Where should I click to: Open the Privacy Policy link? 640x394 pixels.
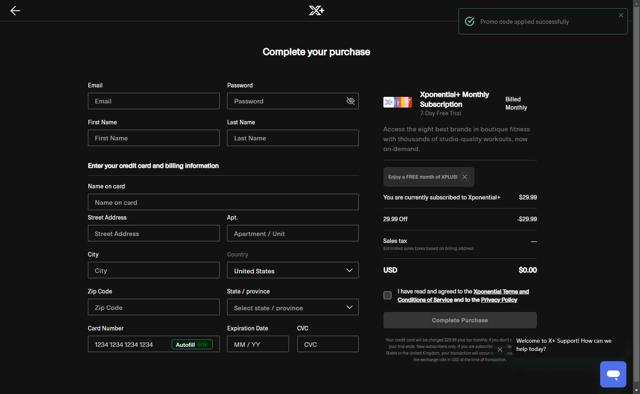499,300
